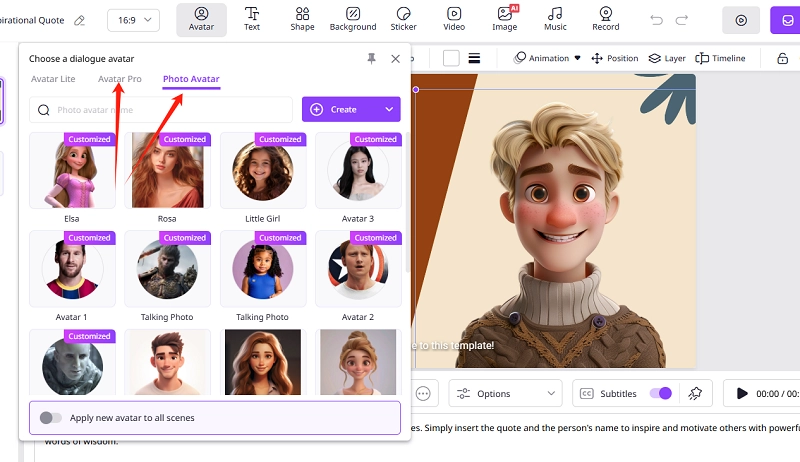Open the Background tool
The image size is (800, 462).
click(x=353, y=19)
